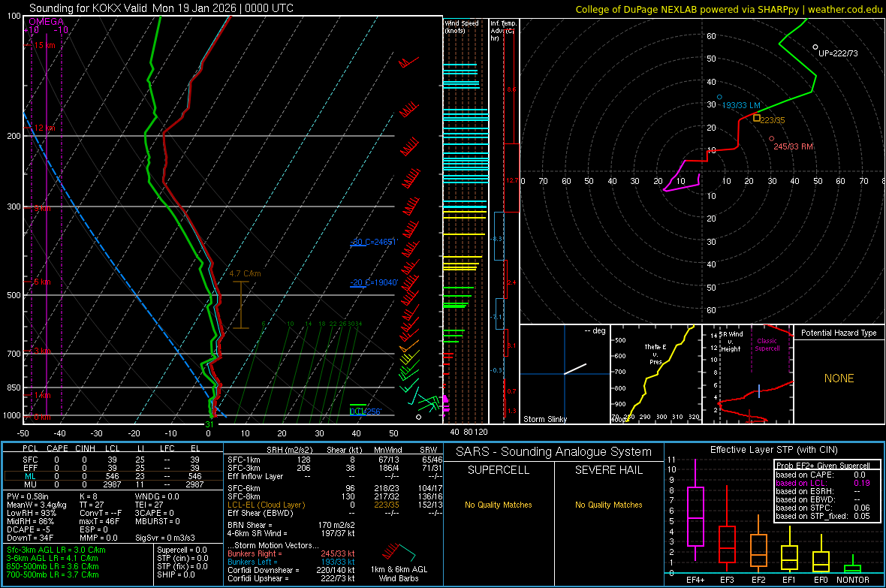The height and width of the screenshot is (588, 886).
Task: Select the highlighted ML parcel row
Action: (112, 476)
